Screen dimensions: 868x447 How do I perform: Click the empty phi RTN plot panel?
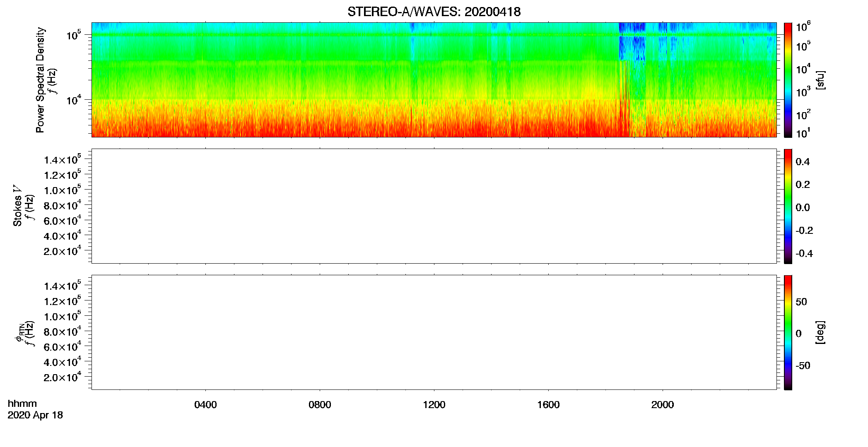pyautogui.click(x=434, y=332)
